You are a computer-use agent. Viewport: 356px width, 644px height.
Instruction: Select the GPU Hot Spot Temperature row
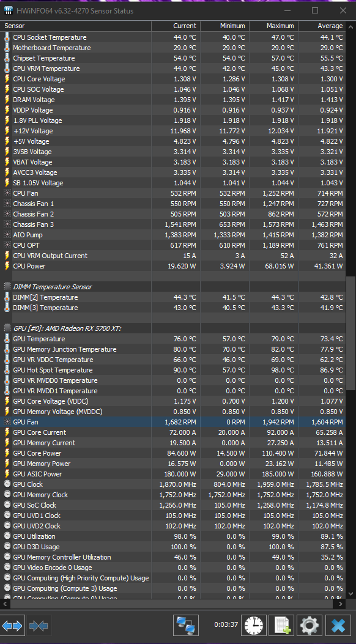(172, 370)
